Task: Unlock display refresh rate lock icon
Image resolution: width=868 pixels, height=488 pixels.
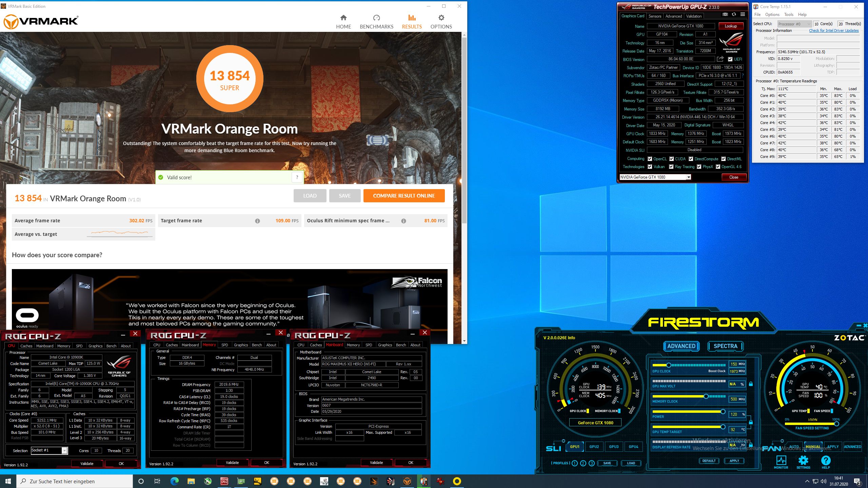Action: pos(751,445)
